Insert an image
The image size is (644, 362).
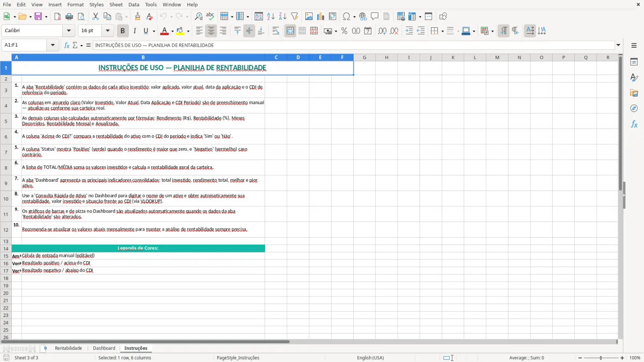(x=309, y=17)
